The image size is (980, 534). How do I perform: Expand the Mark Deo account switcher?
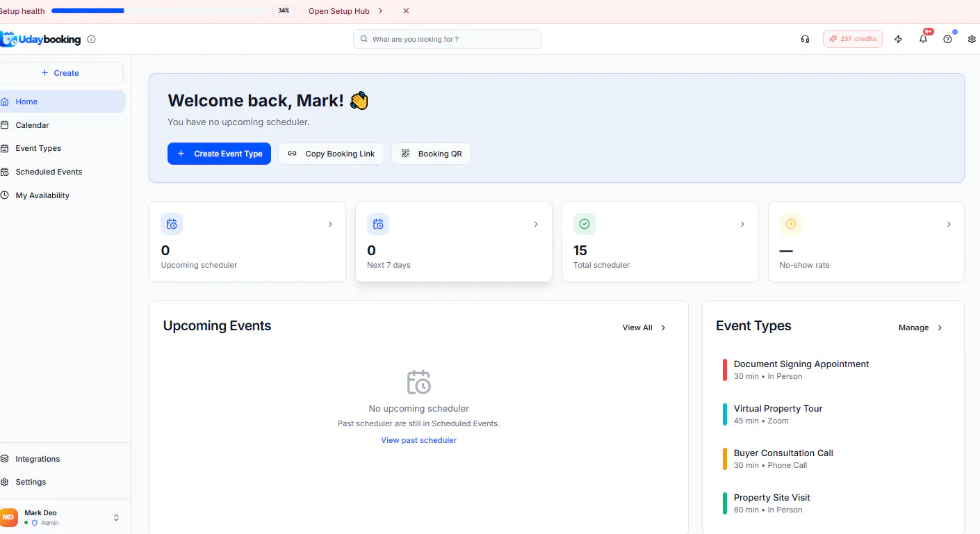coord(116,517)
